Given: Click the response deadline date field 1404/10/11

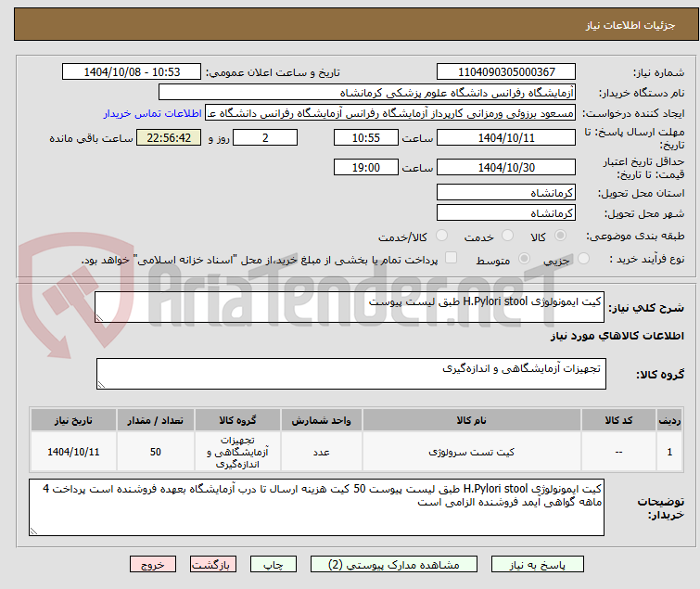Looking at the screenshot, I should [506, 137].
